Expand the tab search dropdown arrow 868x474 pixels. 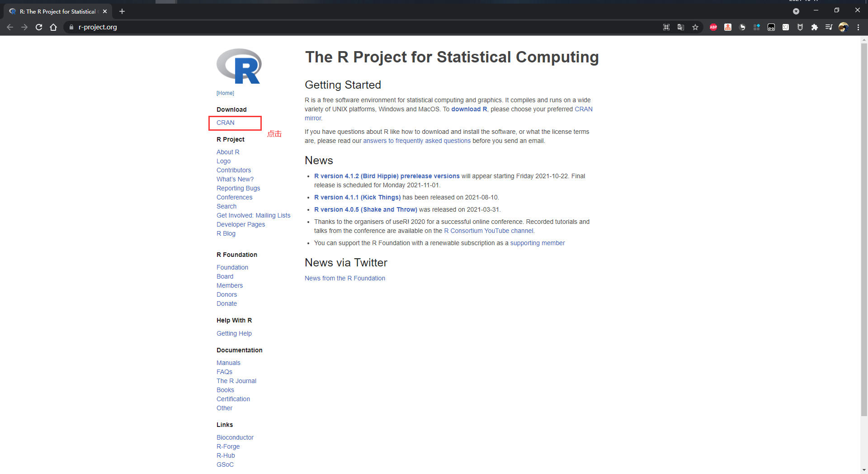pyautogui.click(x=796, y=11)
